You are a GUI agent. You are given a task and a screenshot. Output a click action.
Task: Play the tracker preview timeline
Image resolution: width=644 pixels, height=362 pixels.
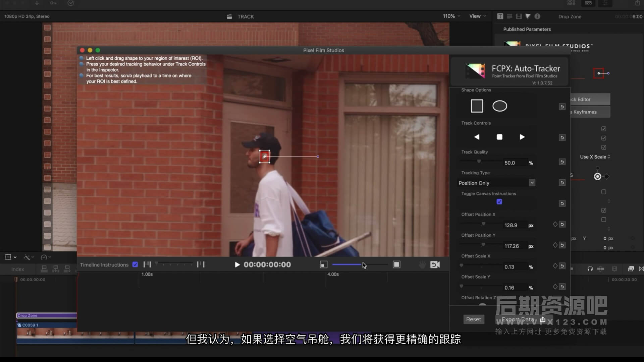[237, 265]
